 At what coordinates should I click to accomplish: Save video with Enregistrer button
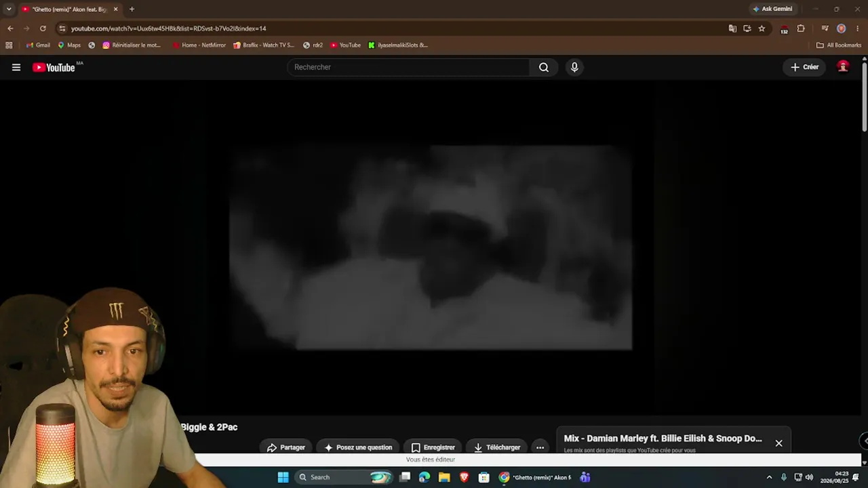433,447
